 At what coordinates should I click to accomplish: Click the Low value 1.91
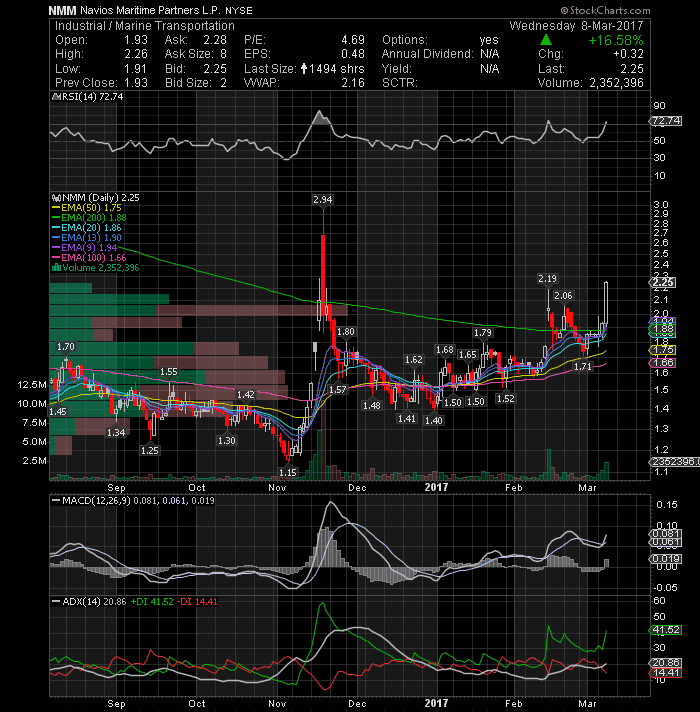tap(136, 69)
